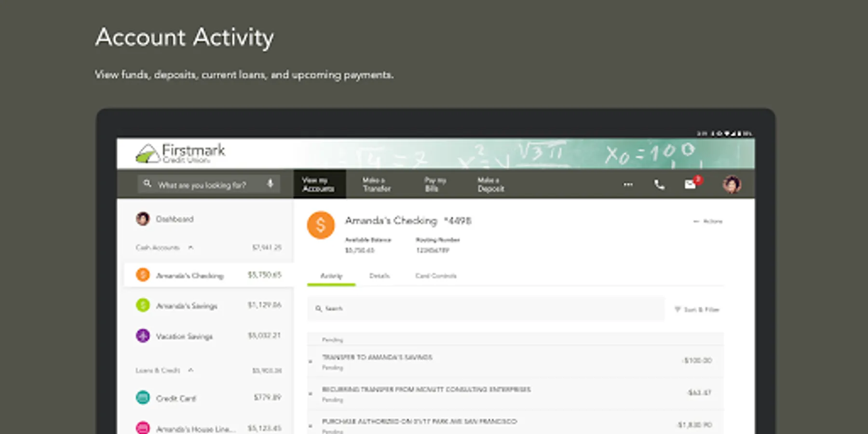
Task: Select the green Amanda's Savings icon
Action: point(143,305)
